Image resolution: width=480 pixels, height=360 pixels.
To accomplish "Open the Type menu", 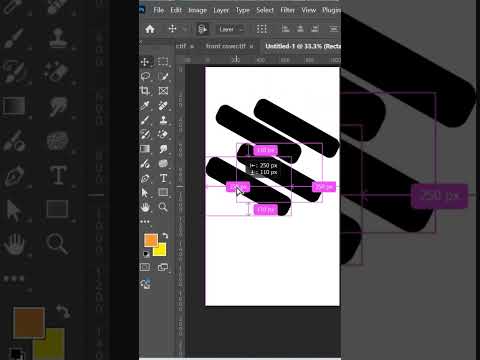I will pos(243,10).
